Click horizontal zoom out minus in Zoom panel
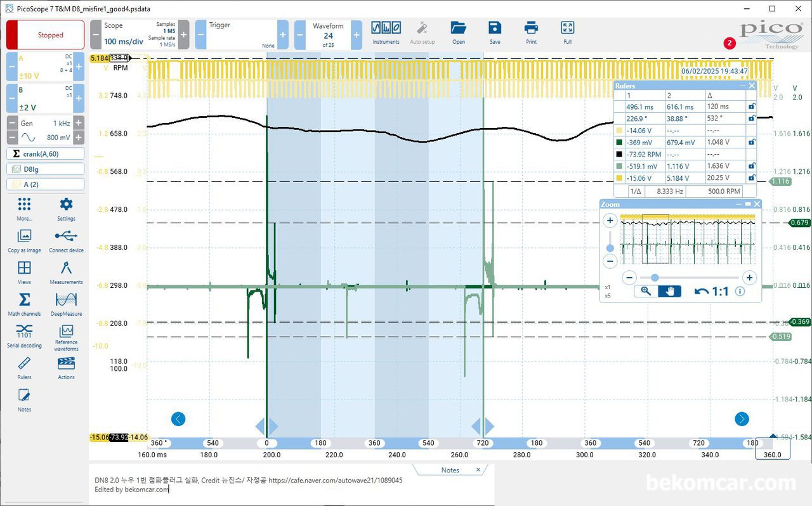The width and height of the screenshot is (812, 506). click(x=629, y=277)
